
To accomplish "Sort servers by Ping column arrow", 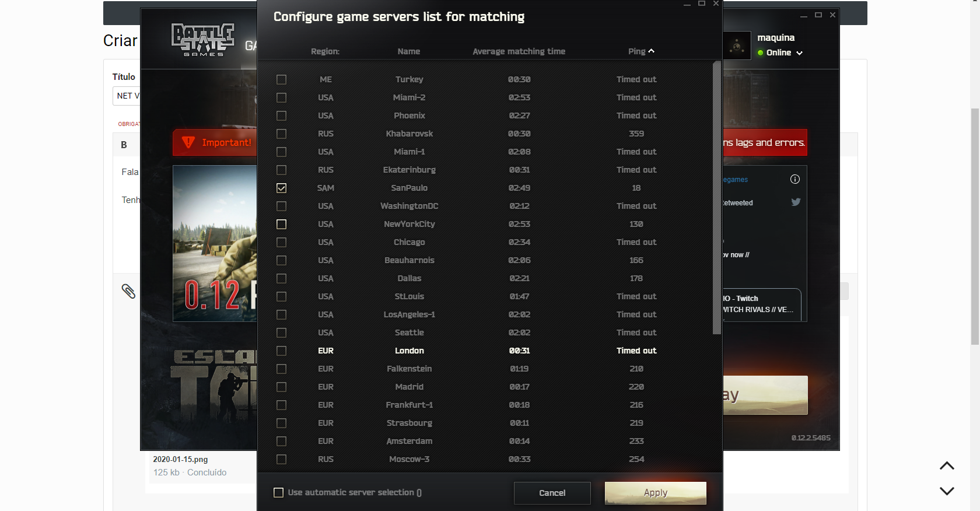I will (x=652, y=51).
